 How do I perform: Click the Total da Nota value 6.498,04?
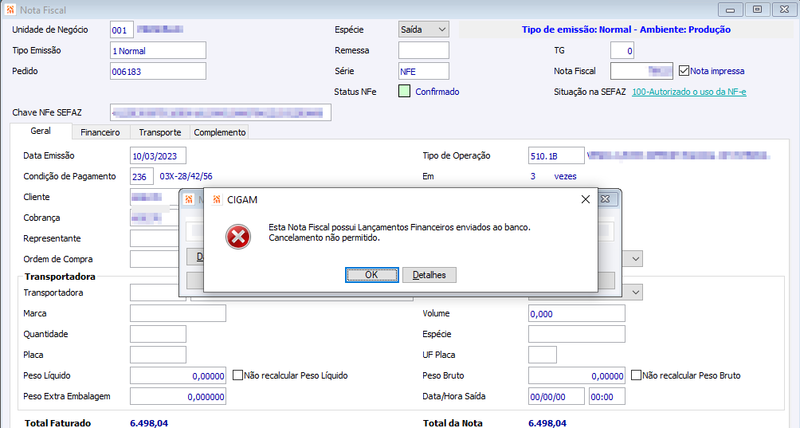click(547, 423)
